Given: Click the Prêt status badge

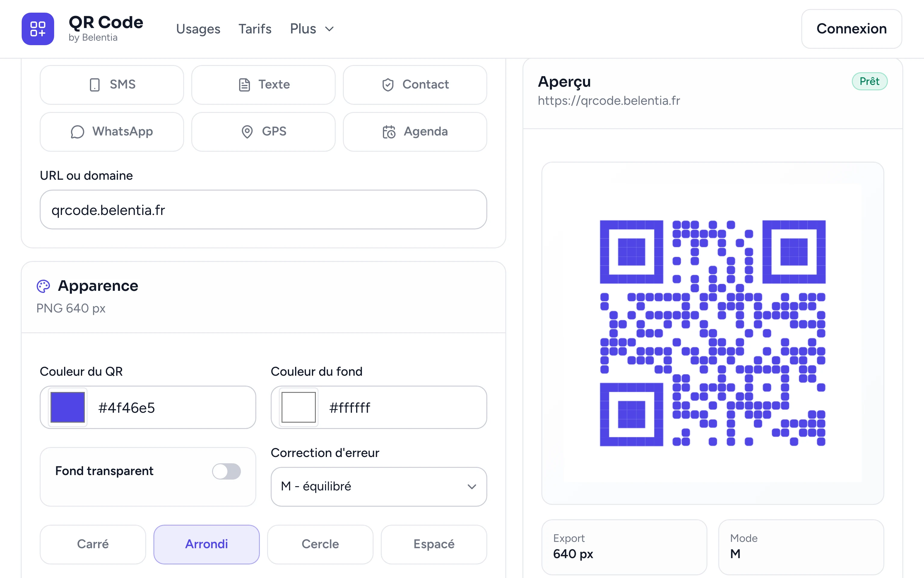Looking at the screenshot, I should pyautogui.click(x=869, y=81).
